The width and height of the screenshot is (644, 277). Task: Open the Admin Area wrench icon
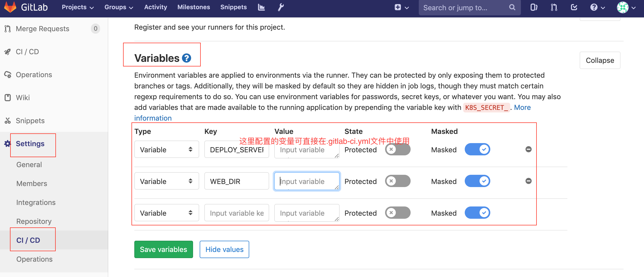click(280, 7)
